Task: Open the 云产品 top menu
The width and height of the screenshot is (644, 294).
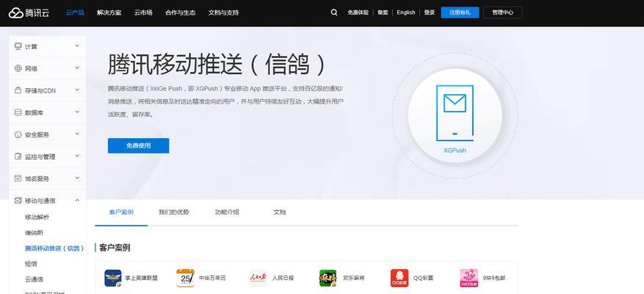Action: (75, 12)
